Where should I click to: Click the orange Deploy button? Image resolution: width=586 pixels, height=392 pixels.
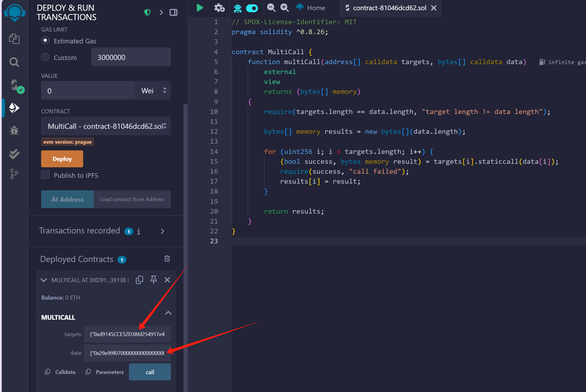click(62, 159)
